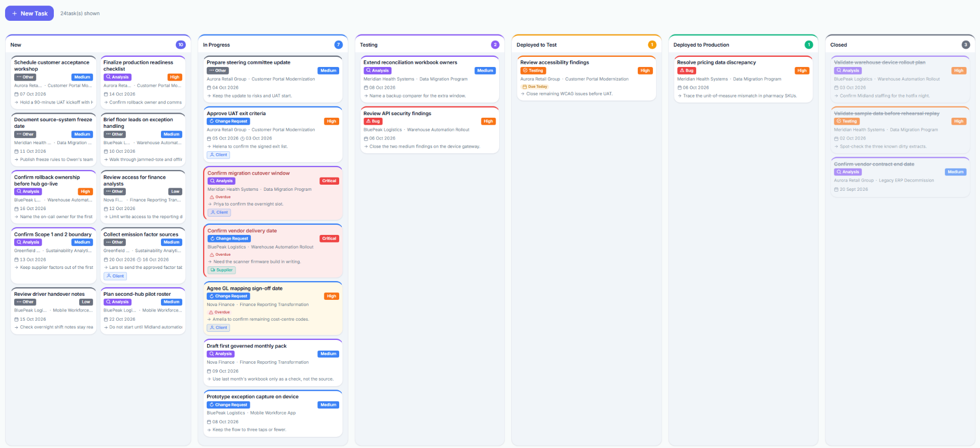
Task: Click the New column count badge
Action: 180,45
